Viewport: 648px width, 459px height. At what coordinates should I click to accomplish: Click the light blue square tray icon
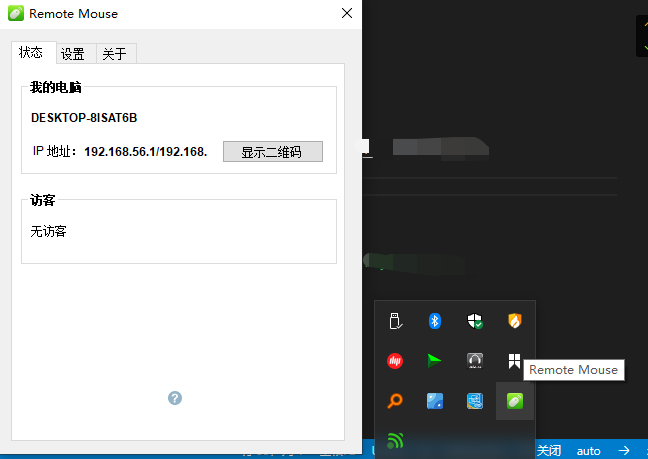435,401
